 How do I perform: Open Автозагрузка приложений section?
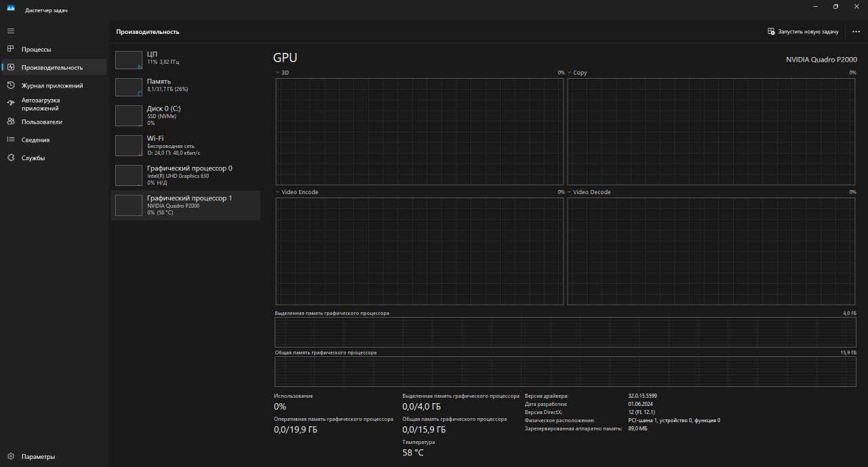(x=54, y=104)
